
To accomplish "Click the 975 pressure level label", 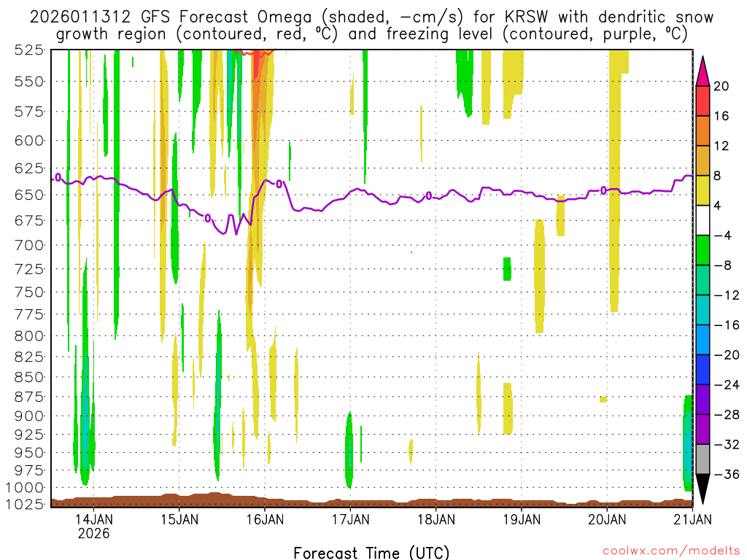I will (x=29, y=470).
